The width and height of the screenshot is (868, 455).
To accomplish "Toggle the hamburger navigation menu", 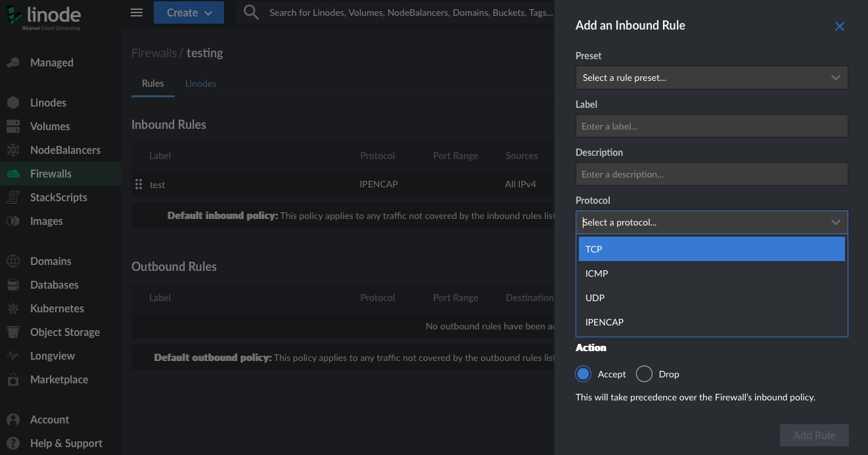I will coord(137,12).
